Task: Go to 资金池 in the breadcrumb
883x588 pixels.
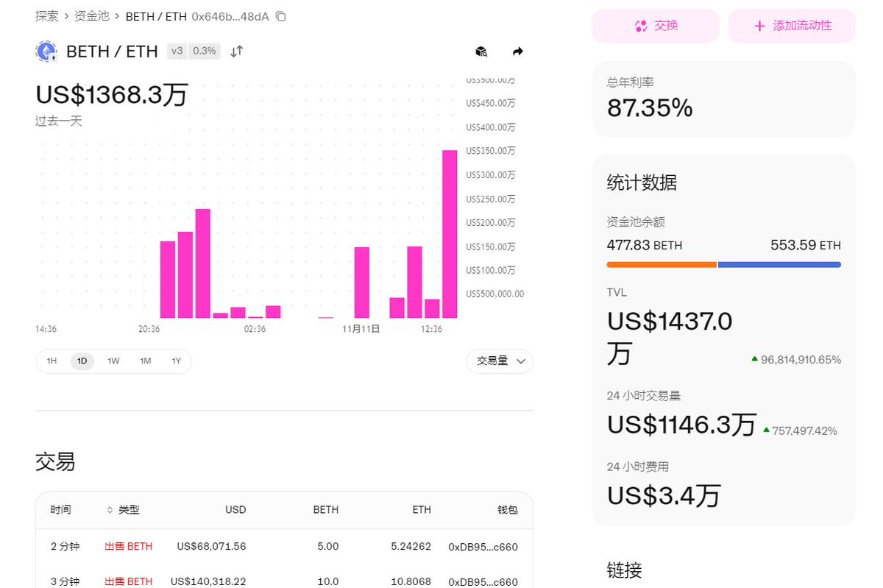Action: pos(91,15)
